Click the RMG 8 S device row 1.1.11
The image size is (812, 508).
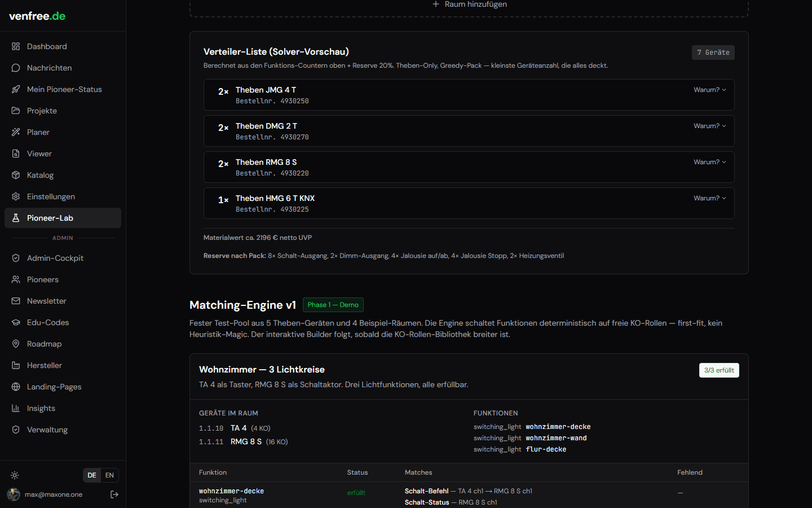click(x=244, y=441)
